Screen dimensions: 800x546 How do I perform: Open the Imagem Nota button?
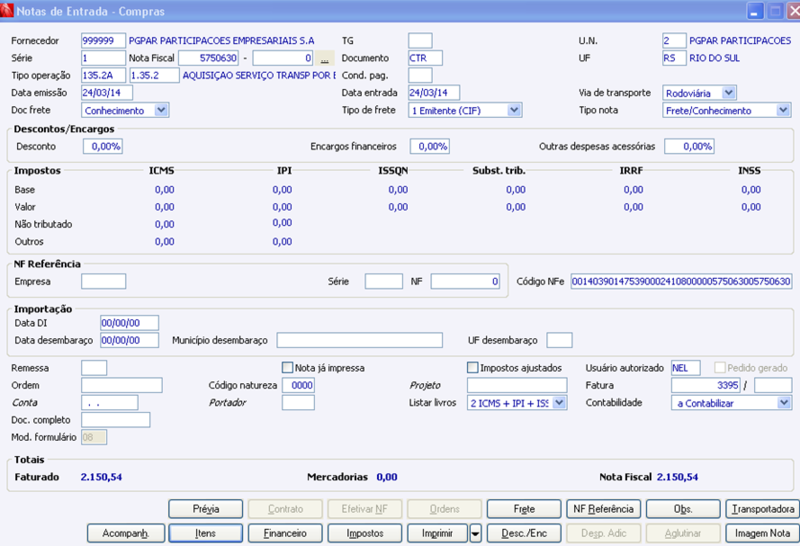(x=764, y=534)
